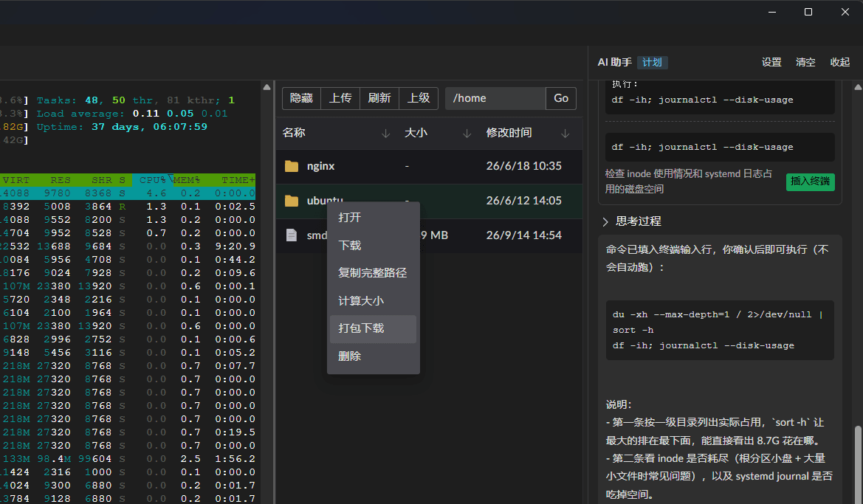Choose 打开 in context menu
Screen dimensions: 863x504
(373, 218)
